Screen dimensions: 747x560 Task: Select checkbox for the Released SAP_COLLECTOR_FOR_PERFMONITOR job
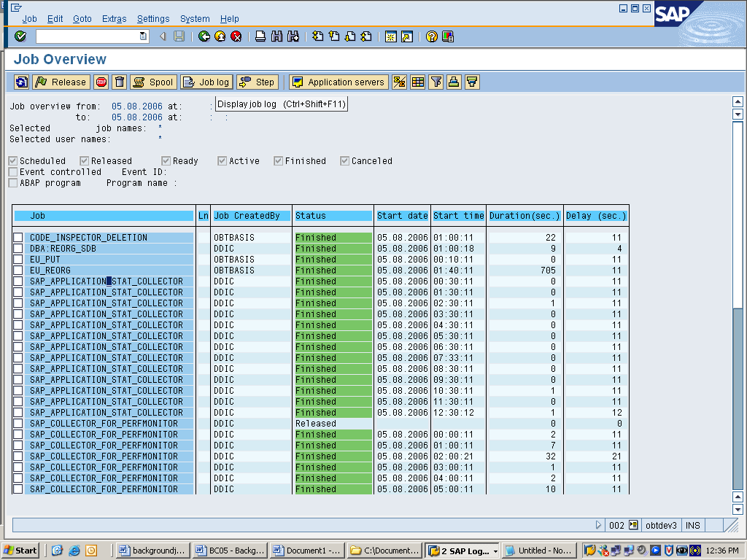pyautogui.click(x=18, y=424)
